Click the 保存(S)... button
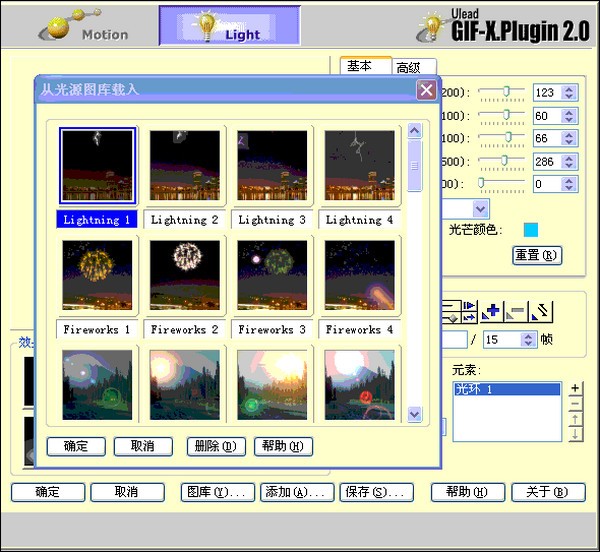 click(x=377, y=492)
